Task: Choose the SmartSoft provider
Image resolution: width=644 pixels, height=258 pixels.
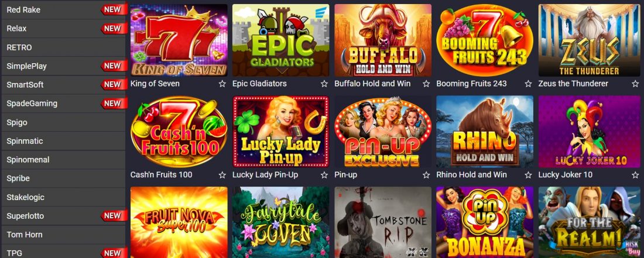Action: coord(63,84)
